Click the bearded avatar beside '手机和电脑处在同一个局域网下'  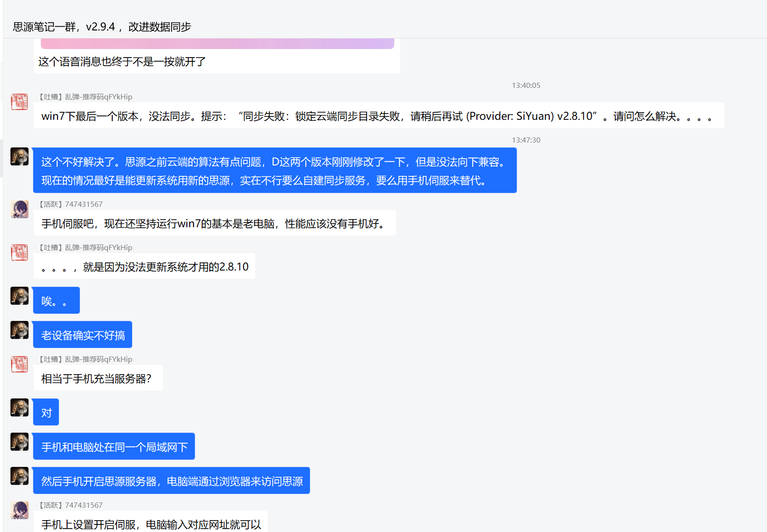pos(19,442)
